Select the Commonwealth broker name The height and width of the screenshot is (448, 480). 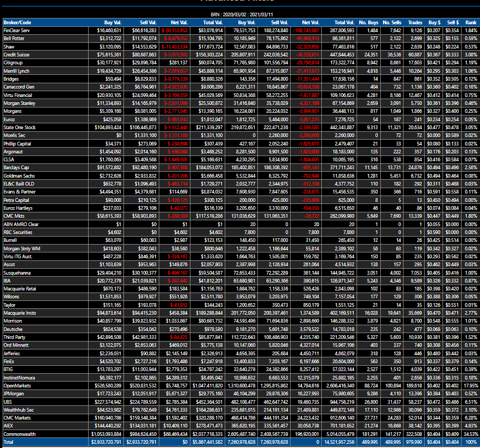[x=19, y=433]
